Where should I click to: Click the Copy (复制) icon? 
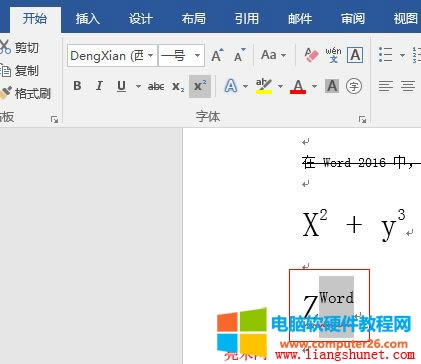click(5, 71)
